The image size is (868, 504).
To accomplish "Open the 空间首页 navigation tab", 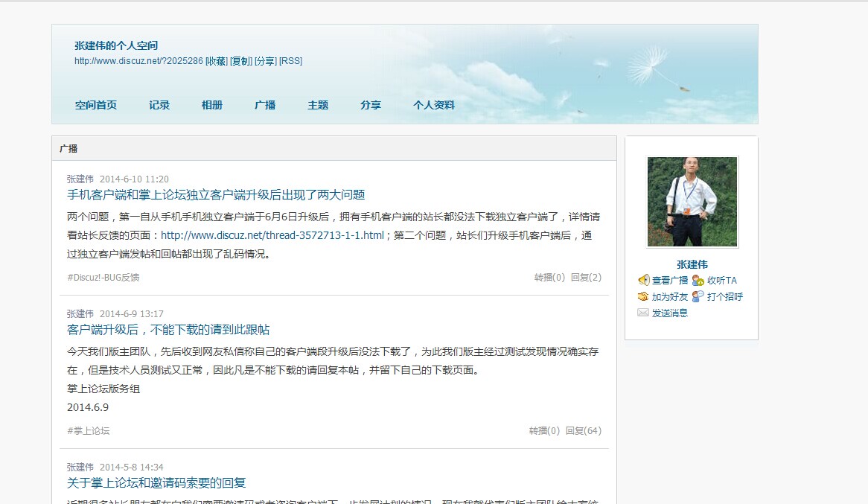I will tap(95, 105).
